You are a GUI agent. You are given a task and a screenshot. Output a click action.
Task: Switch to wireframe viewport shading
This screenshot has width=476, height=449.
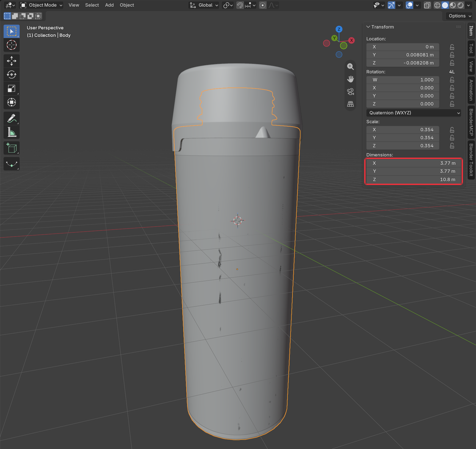click(437, 5)
